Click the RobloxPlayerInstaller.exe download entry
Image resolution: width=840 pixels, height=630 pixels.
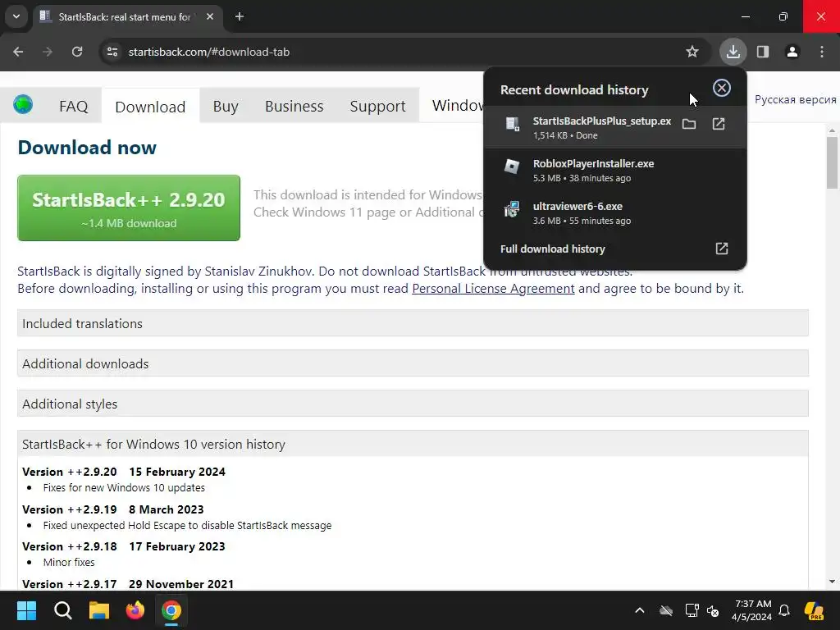click(x=614, y=170)
